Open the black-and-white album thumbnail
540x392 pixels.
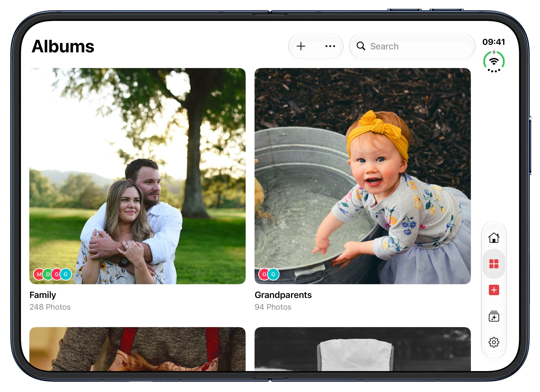(x=362, y=349)
